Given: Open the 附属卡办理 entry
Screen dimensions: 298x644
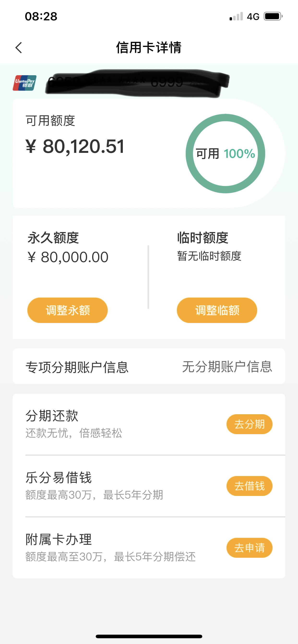Looking at the screenshot, I should [149, 548].
